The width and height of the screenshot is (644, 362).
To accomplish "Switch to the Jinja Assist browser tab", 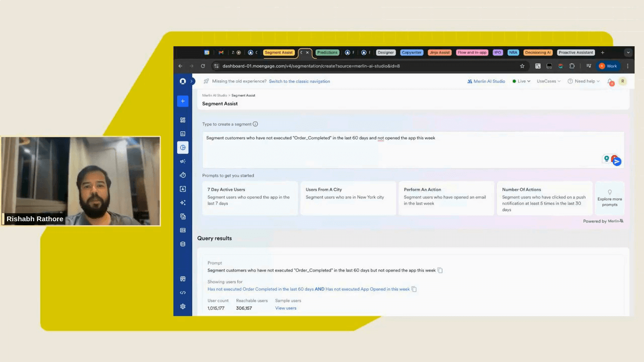I will pyautogui.click(x=440, y=52).
